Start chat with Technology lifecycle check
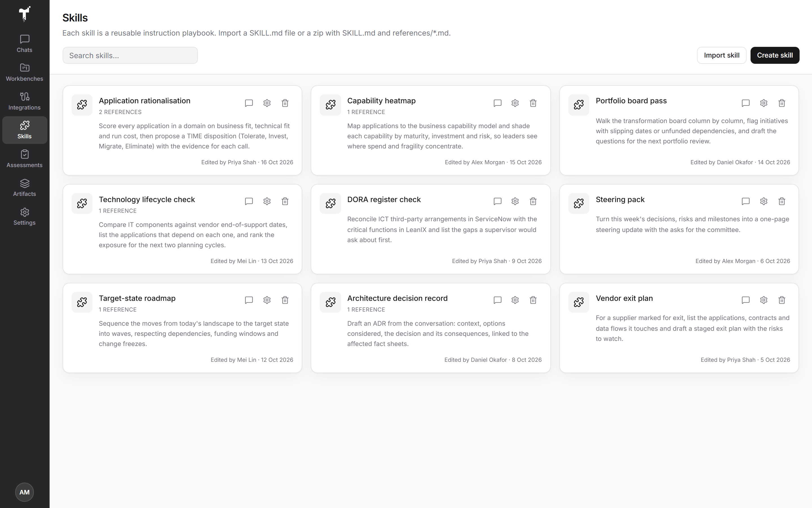 (x=249, y=201)
